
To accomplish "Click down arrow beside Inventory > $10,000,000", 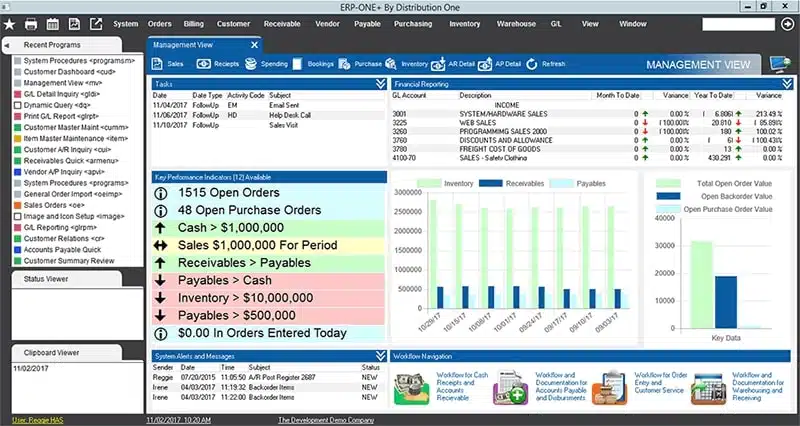I will tap(160, 298).
